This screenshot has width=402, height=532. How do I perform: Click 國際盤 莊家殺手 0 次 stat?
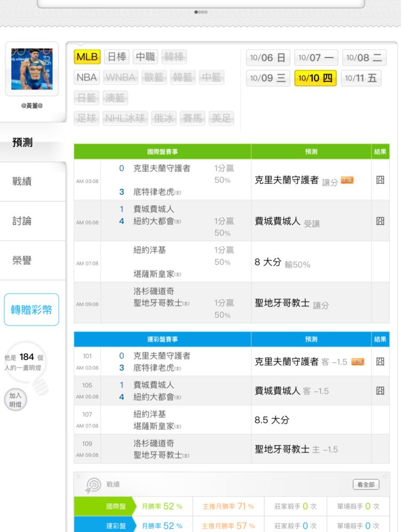pyautogui.click(x=296, y=506)
